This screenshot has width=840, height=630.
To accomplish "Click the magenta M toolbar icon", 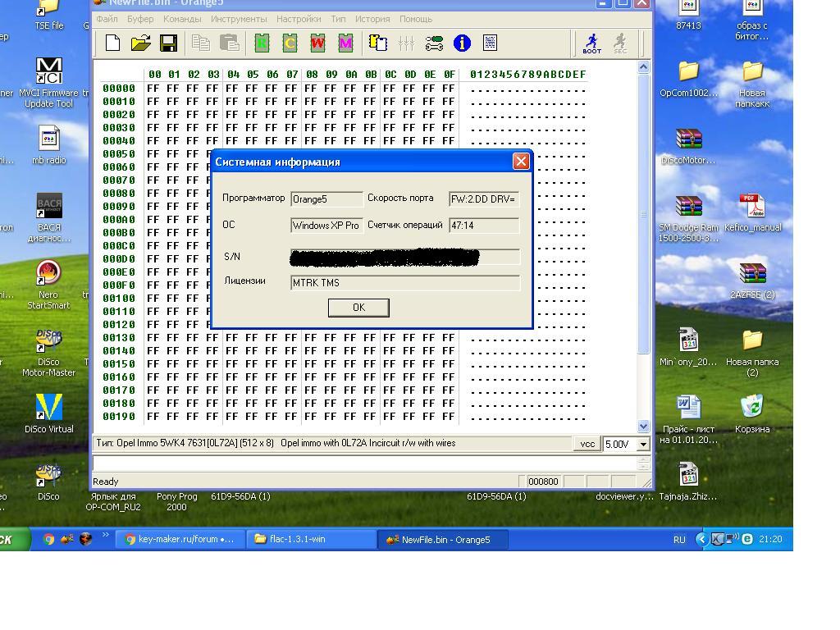I will [345, 43].
